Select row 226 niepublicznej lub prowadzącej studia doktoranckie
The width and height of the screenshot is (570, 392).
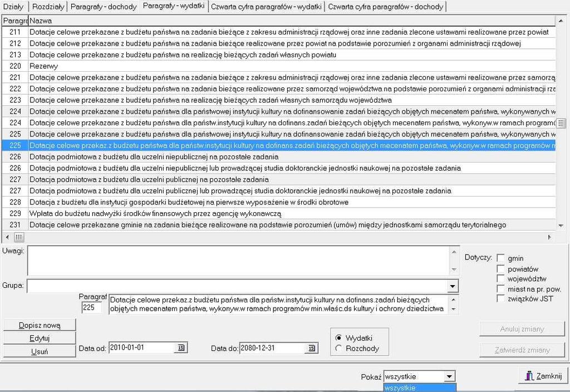278,168
